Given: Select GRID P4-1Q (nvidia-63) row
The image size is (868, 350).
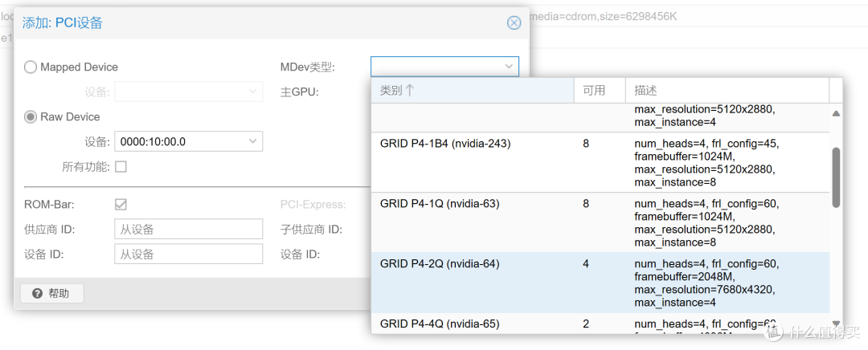Looking at the screenshot, I should click(600, 223).
